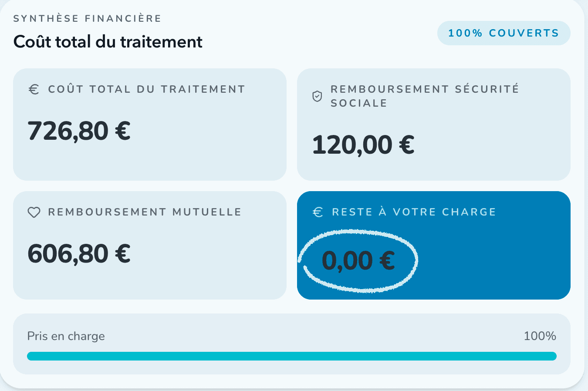Open the Synthèse Financière section header

87,18
